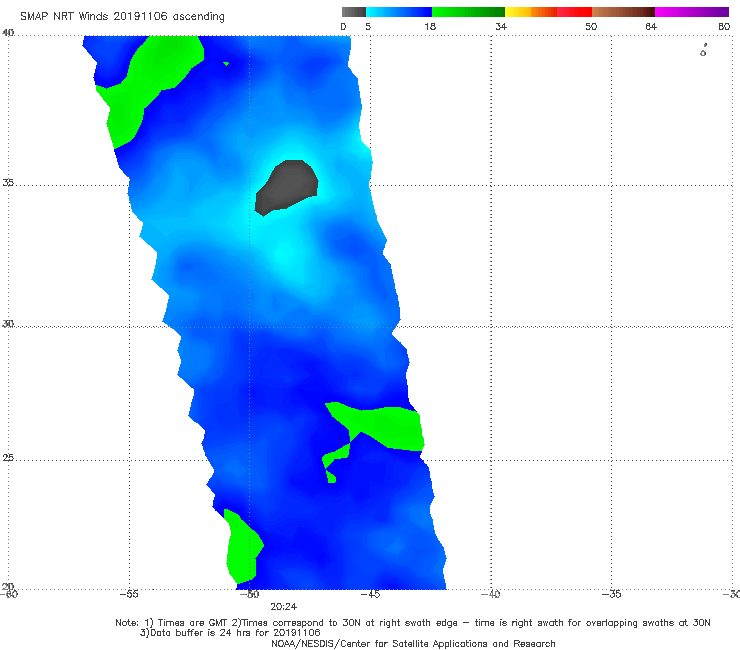Click the gray segment of the colorbar
Viewport: 740px width, 650px height.
tap(353, 12)
